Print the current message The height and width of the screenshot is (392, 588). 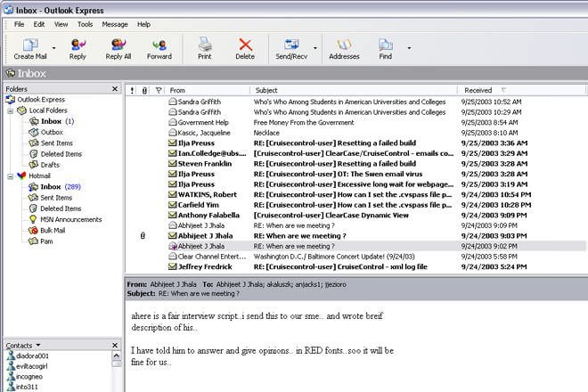(x=205, y=48)
